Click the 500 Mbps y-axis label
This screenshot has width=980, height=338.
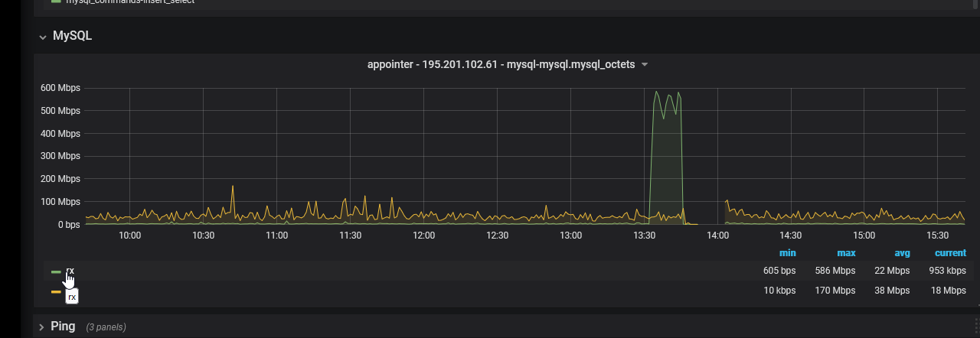[60, 111]
